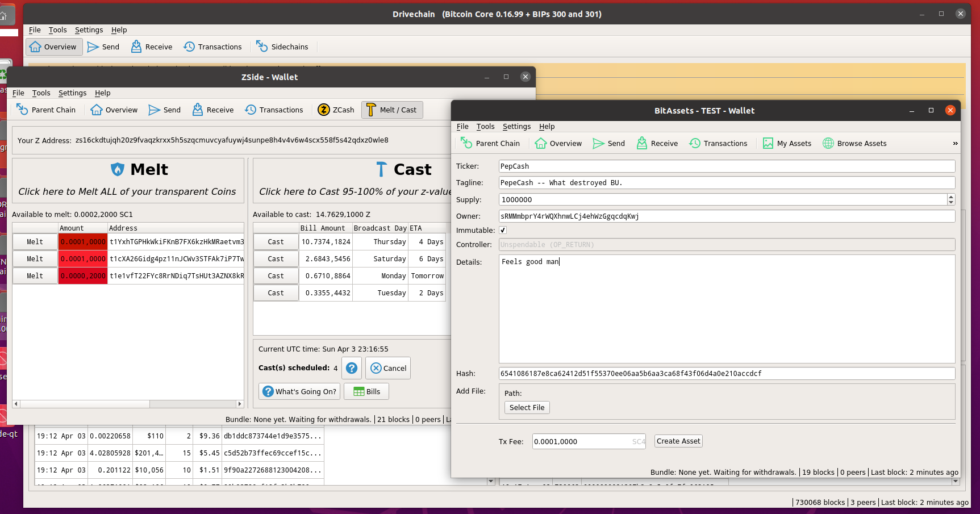
Task: Increase Supply using spinner arrows
Action: 951,197
